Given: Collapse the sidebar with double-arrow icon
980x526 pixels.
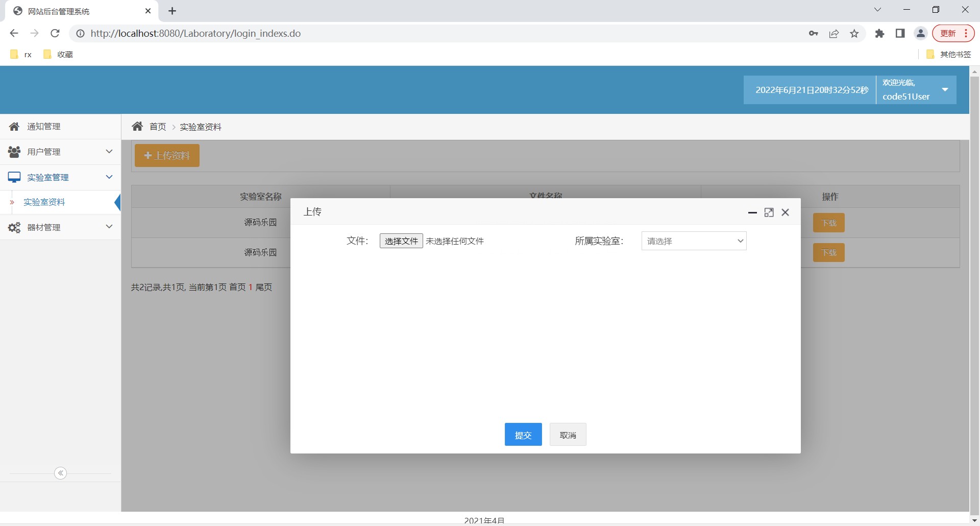Looking at the screenshot, I should pos(60,473).
